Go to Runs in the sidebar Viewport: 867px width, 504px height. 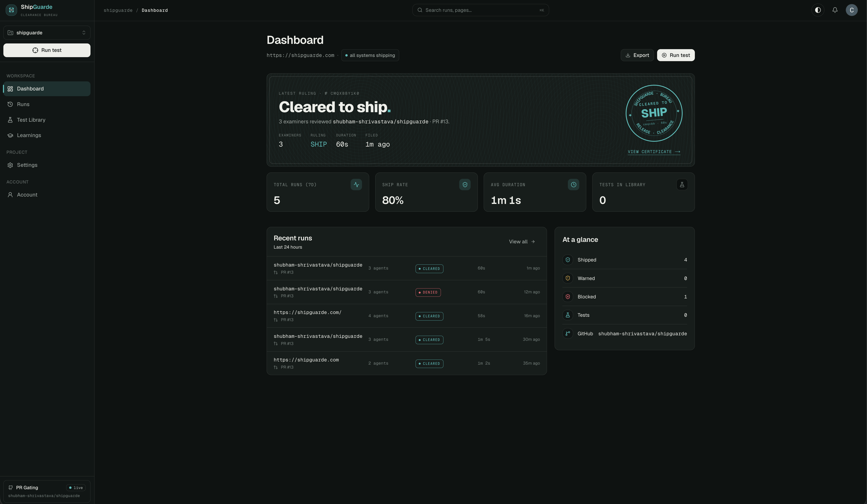[47, 104]
